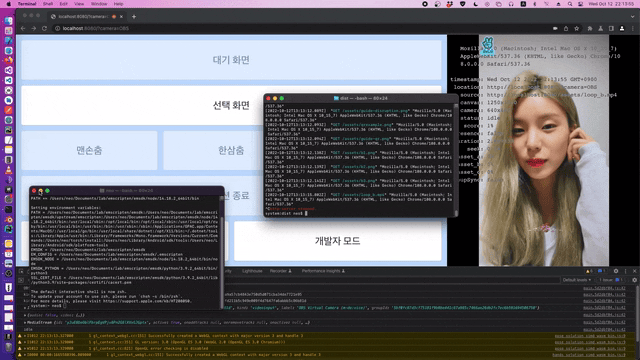Image resolution: width=640 pixels, height=360 pixels.
Task: Expand the I1012 22:13:13.327000 warning row
Action: click(24, 336)
